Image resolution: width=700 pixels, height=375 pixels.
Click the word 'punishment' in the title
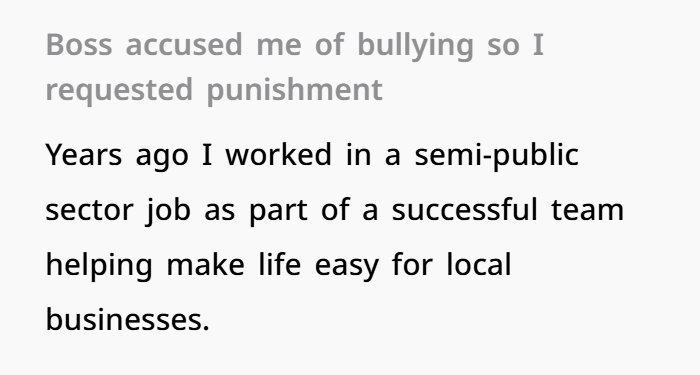pyautogui.click(x=295, y=91)
